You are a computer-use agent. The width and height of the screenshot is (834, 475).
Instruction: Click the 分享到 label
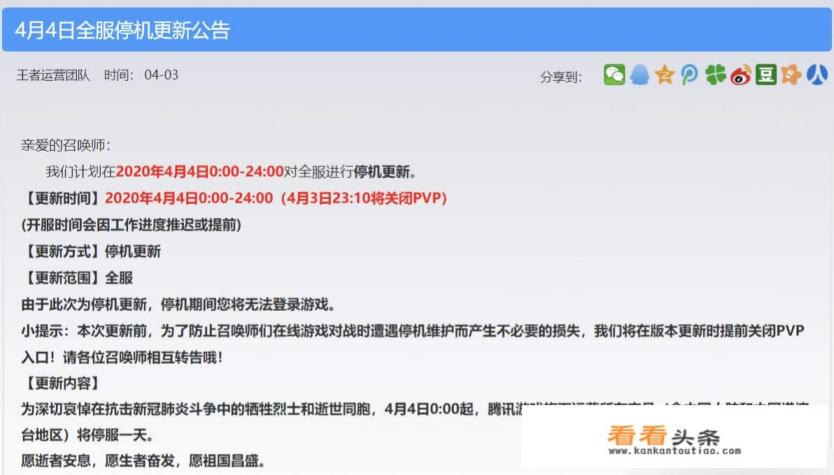pos(561,77)
